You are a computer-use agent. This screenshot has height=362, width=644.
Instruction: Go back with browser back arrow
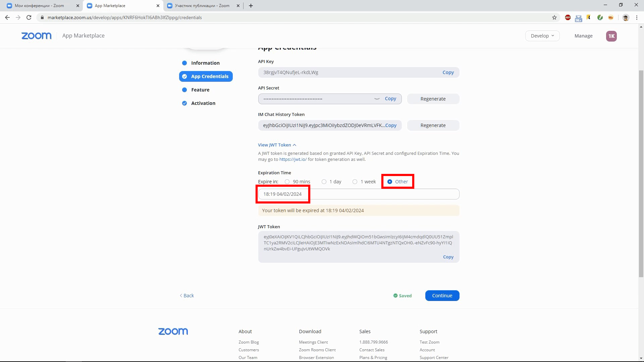(x=7, y=17)
